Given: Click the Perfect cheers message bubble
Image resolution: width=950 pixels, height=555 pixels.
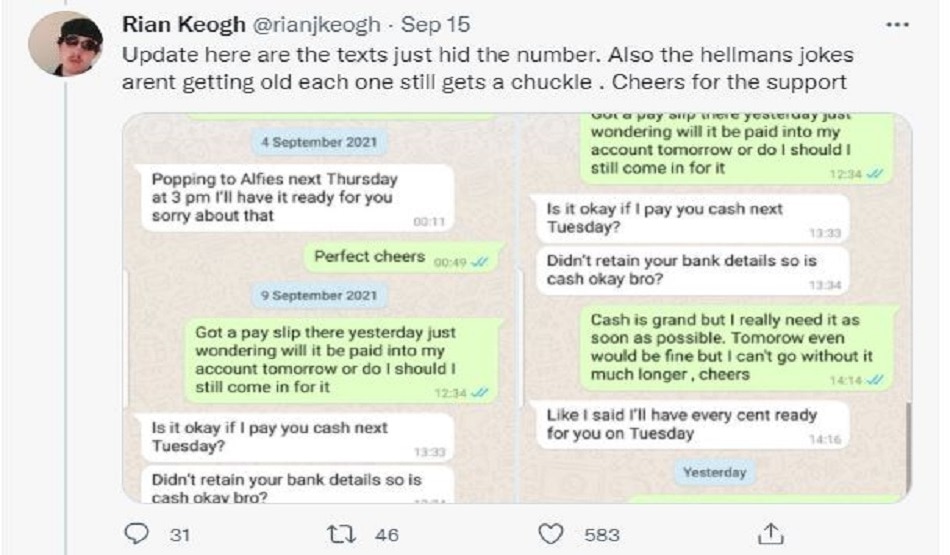Looking at the screenshot, I should 400,258.
